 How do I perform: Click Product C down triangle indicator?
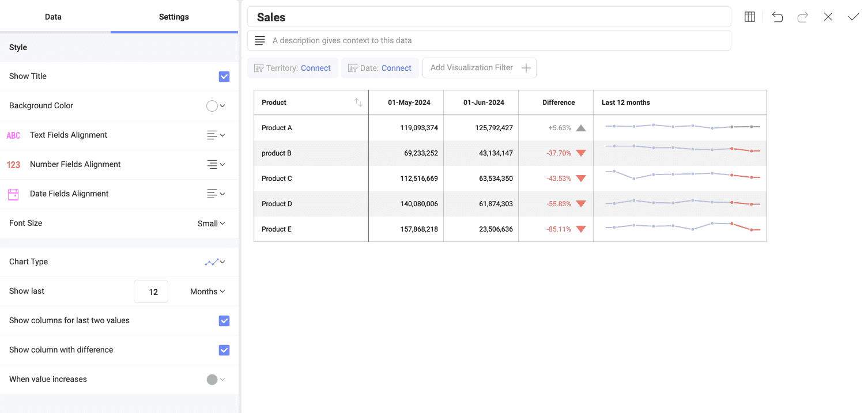pyautogui.click(x=581, y=179)
